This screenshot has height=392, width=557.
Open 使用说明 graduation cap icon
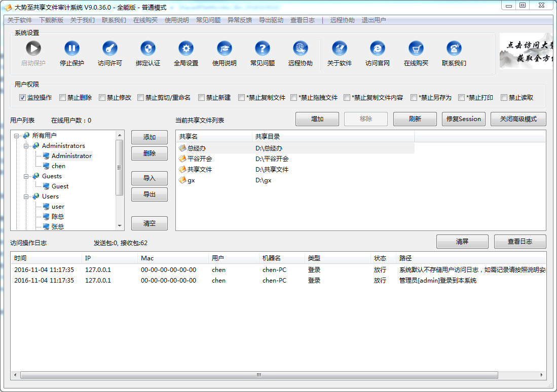(x=225, y=49)
